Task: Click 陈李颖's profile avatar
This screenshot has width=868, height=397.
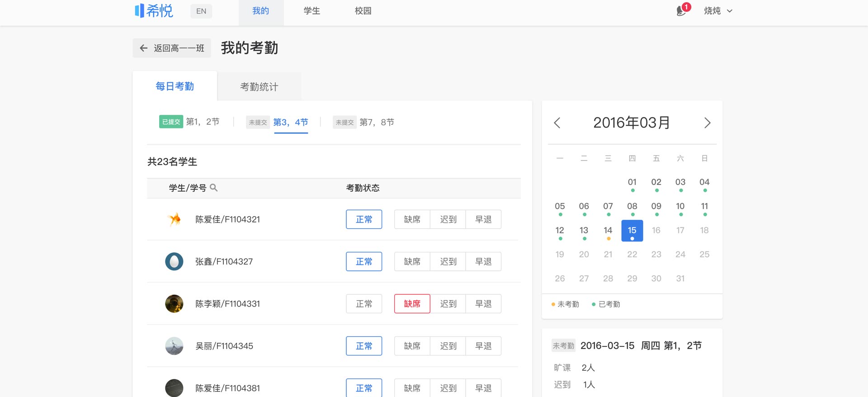Action: 174,304
